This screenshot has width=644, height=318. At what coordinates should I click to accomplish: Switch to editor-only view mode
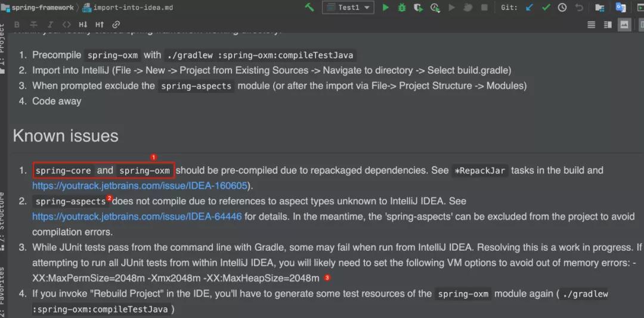tap(591, 24)
